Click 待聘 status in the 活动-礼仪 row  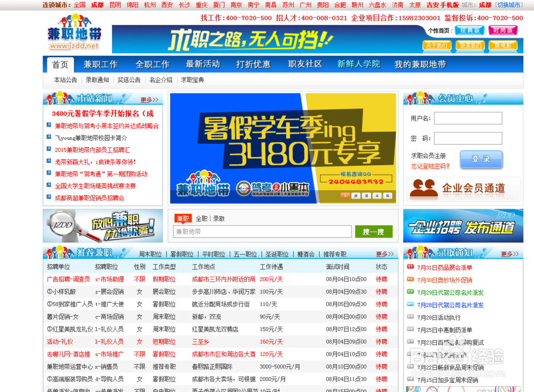381,342
